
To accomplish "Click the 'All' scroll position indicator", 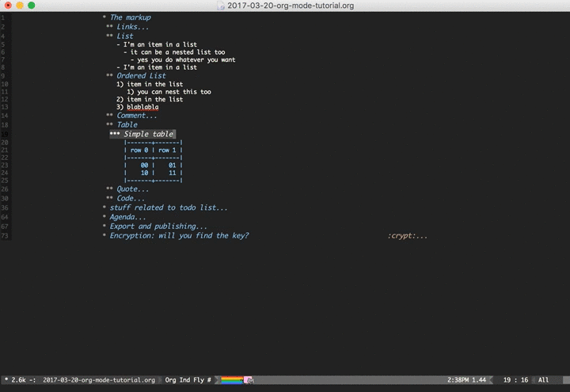I will tap(543, 380).
